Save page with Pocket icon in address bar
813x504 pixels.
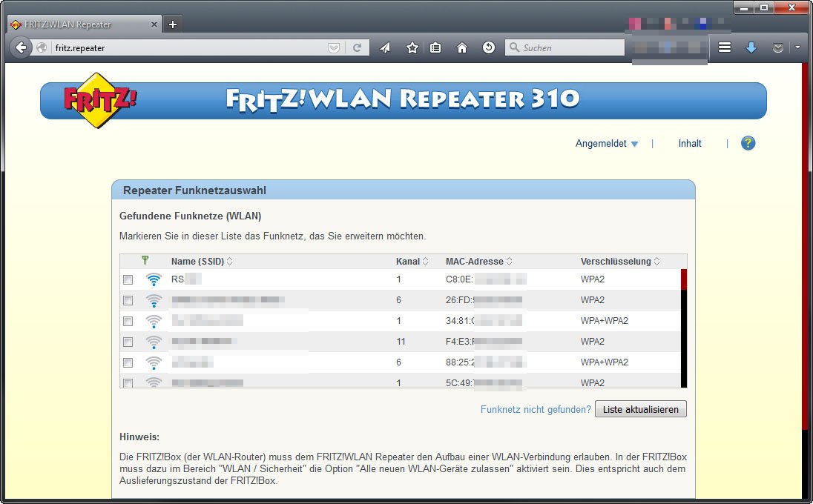click(334, 47)
